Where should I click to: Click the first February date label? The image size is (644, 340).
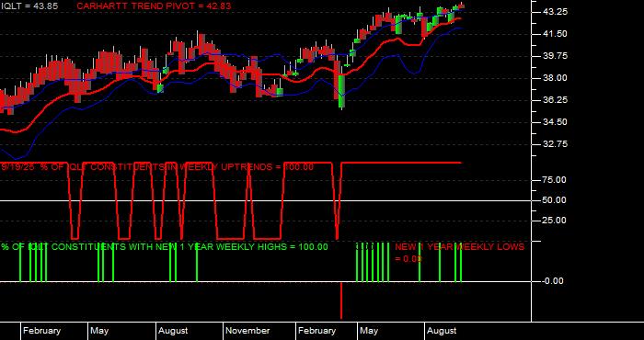41,331
